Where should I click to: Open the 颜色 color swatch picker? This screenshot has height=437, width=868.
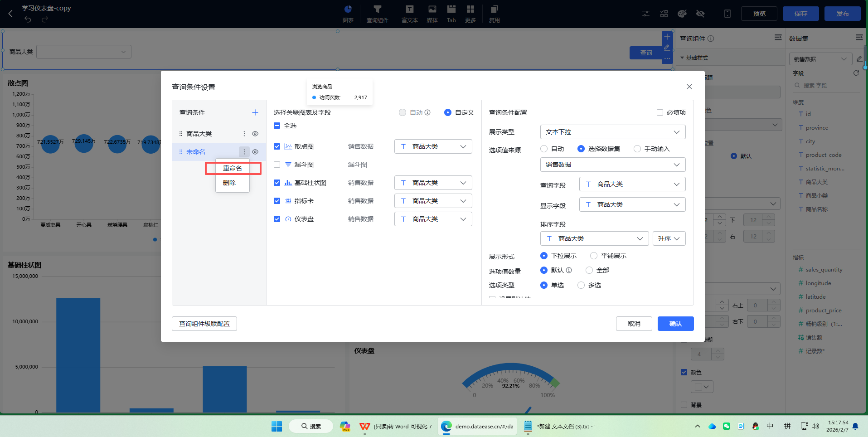point(702,386)
